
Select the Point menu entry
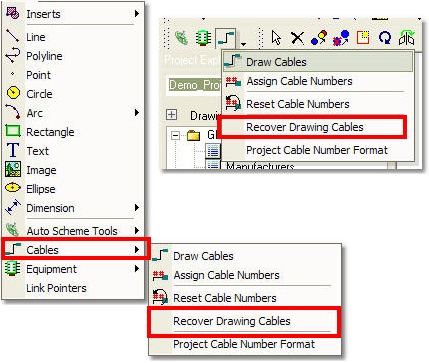click(73, 75)
